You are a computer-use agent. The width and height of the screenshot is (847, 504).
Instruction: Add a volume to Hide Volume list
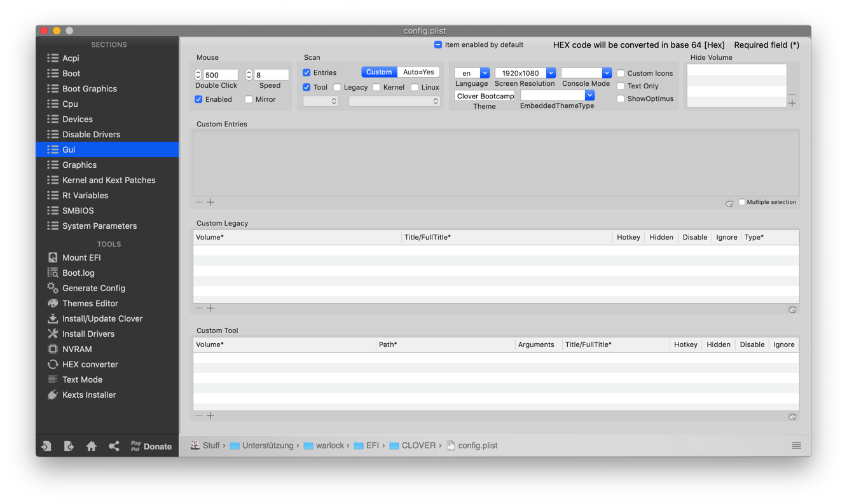click(x=792, y=103)
